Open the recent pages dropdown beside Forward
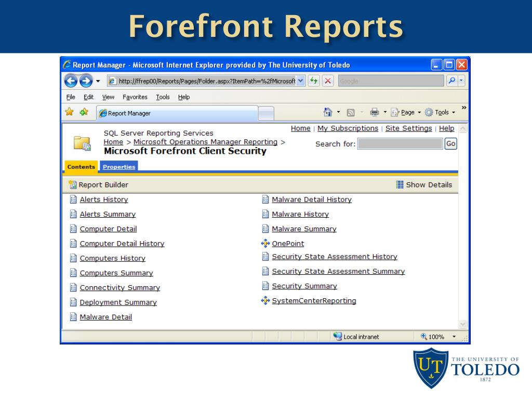This screenshot has width=532, height=399. (98, 81)
